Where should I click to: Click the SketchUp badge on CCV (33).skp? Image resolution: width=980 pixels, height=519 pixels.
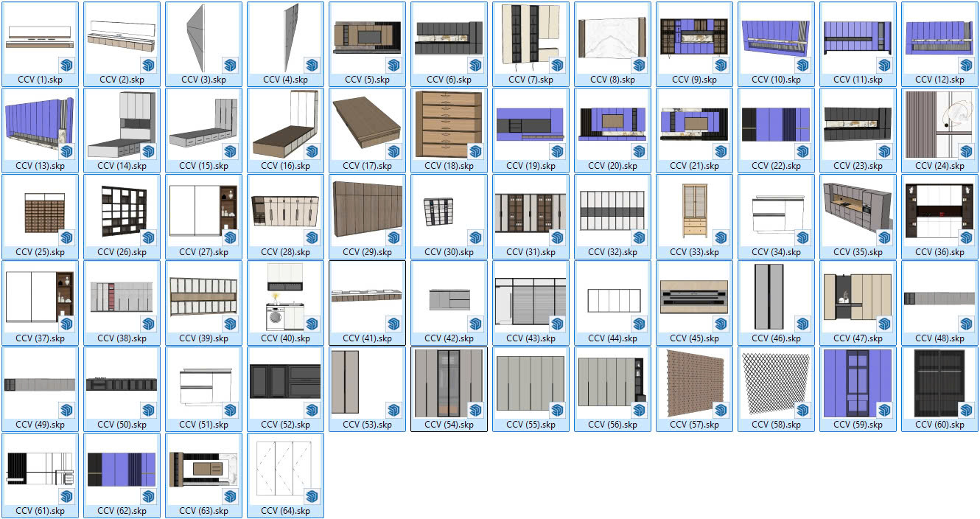click(x=721, y=237)
